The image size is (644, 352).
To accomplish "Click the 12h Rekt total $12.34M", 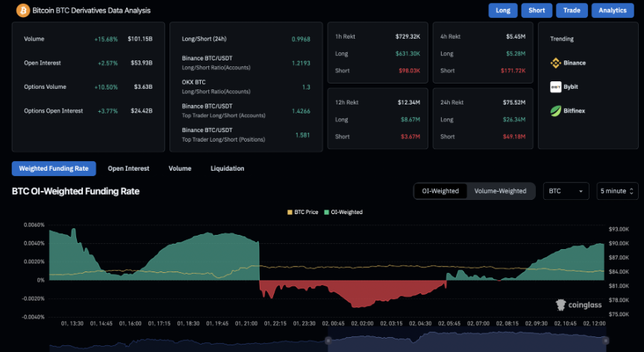I will [409, 102].
